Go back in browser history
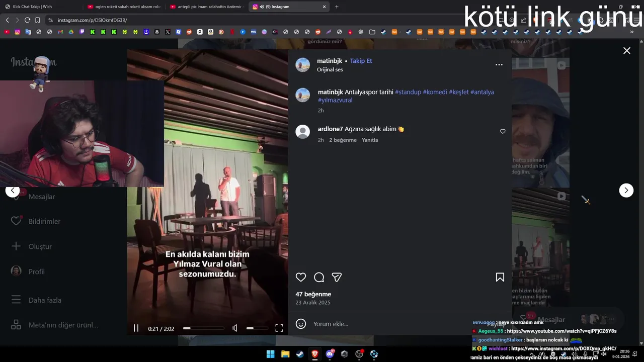Viewport: 644px width, 362px height. pyautogui.click(x=7, y=20)
